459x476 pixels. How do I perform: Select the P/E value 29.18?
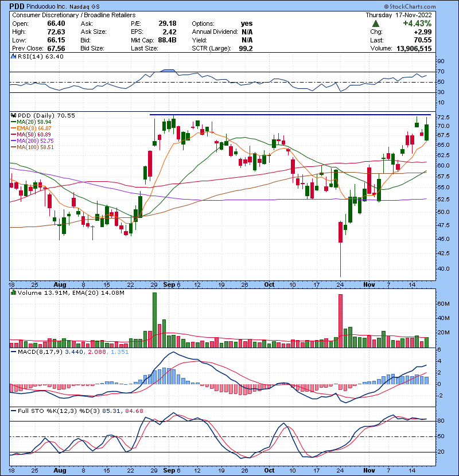coord(168,24)
